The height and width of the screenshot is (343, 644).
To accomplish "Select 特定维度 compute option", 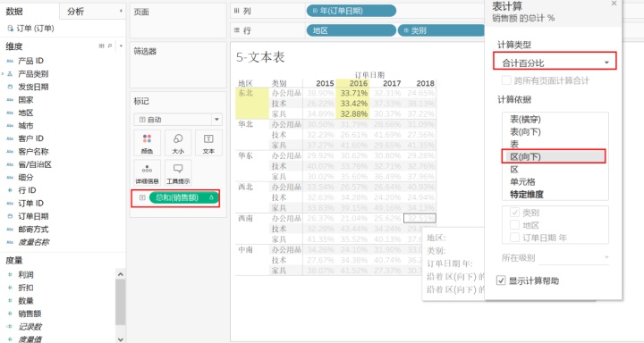I will (x=527, y=194).
